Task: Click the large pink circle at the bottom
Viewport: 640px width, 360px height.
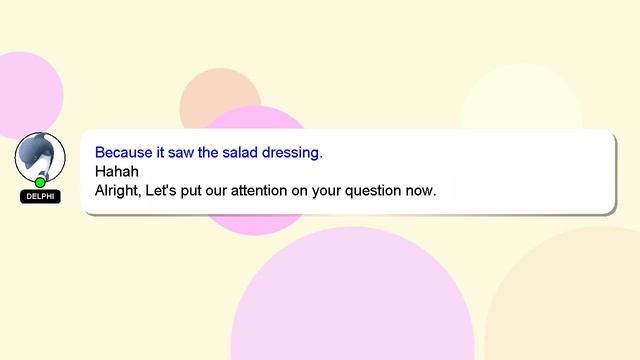Action: 353,294
